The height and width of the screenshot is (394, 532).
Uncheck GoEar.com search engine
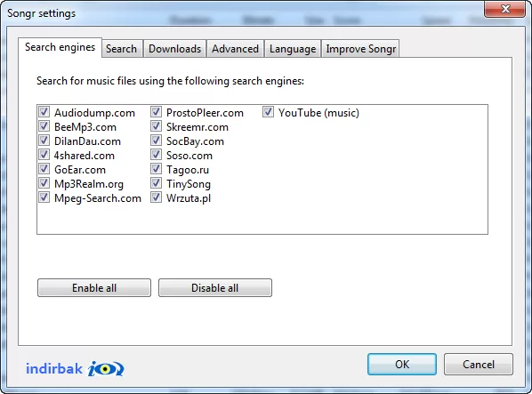pos(44,169)
